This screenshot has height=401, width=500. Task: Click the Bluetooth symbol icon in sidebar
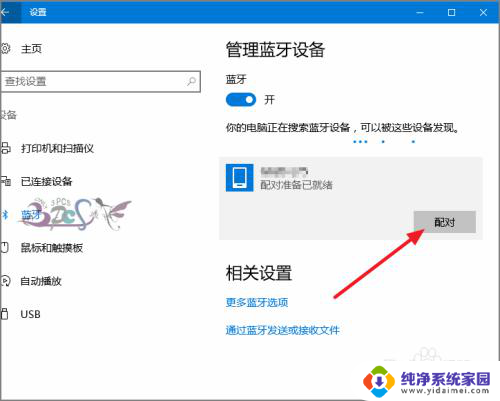pos(5,215)
